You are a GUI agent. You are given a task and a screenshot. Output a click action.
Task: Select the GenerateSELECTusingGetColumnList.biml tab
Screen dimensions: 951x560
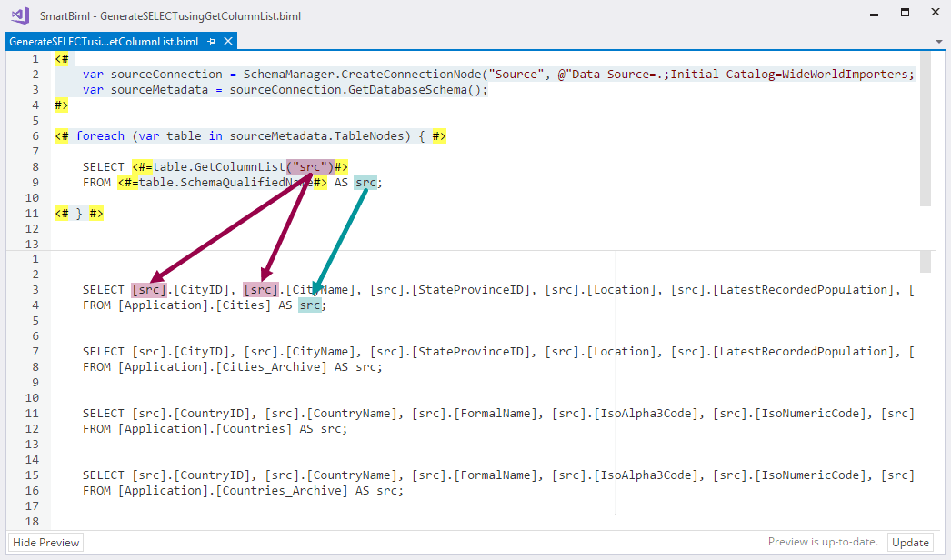(105, 42)
